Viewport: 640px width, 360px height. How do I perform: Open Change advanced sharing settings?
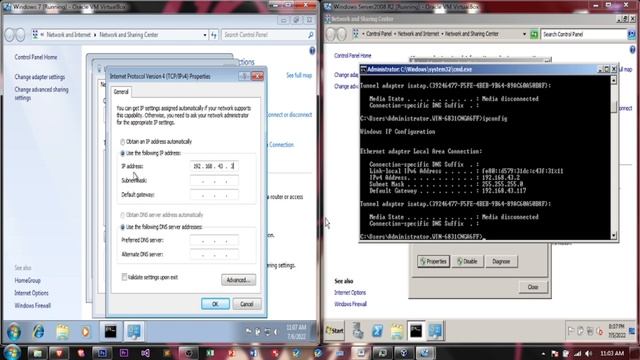[41, 93]
